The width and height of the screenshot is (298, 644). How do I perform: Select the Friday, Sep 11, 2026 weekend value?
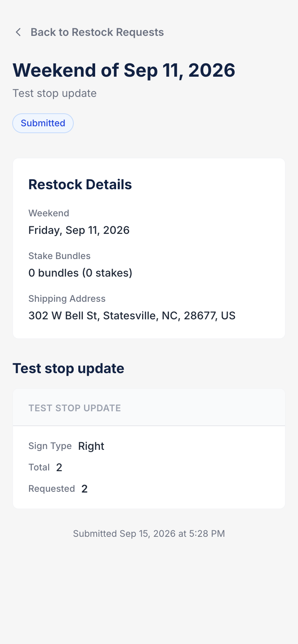[79, 230]
